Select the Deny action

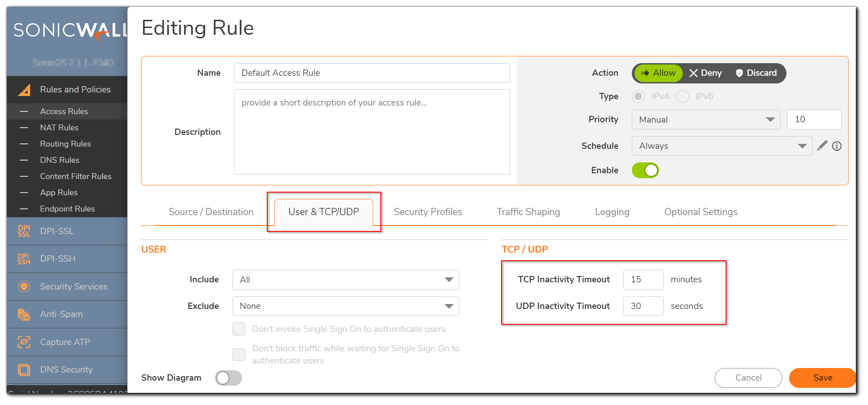coord(706,73)
